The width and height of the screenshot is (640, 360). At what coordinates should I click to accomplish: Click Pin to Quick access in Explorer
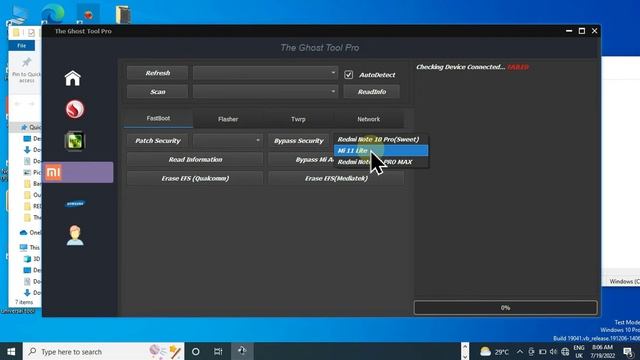pos(26,71)
